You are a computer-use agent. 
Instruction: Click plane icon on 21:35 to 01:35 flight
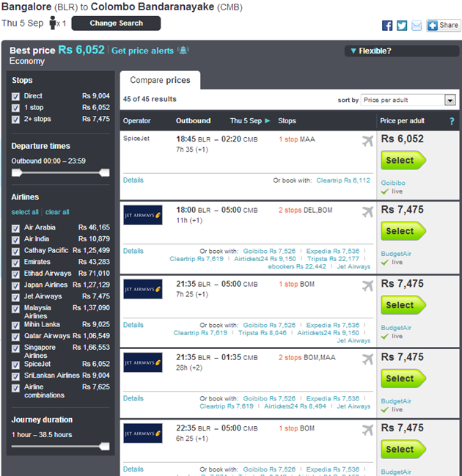tap(367, 359)
